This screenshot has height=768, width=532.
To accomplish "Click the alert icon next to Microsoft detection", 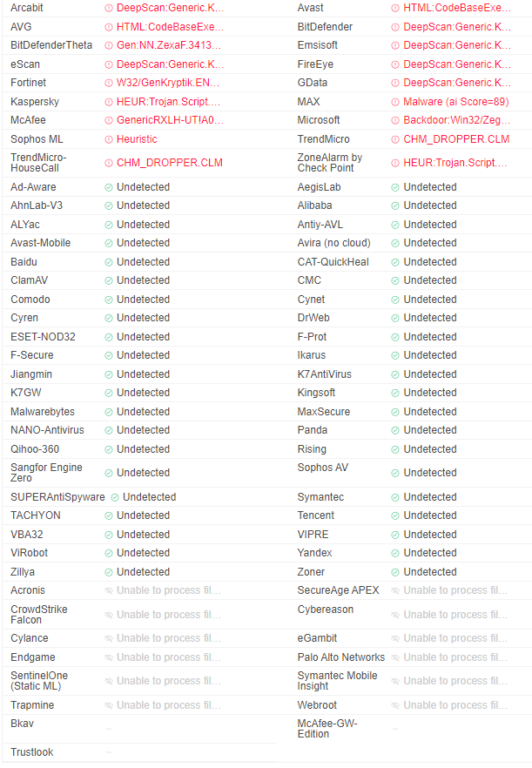I will pyautogui.click(x=395, y=120).
